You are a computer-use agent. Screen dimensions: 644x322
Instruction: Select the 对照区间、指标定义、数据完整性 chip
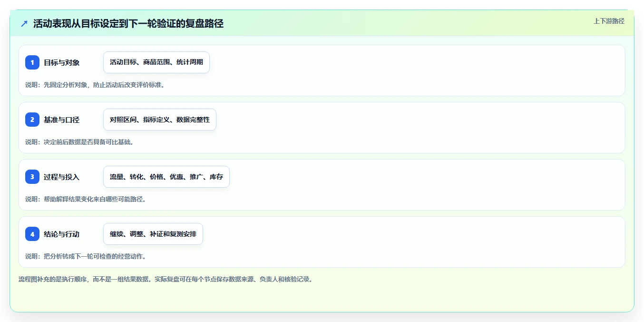160,120
